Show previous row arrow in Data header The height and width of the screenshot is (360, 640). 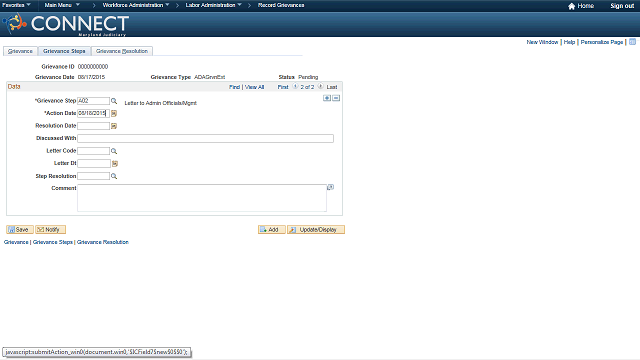pos(295,87)
